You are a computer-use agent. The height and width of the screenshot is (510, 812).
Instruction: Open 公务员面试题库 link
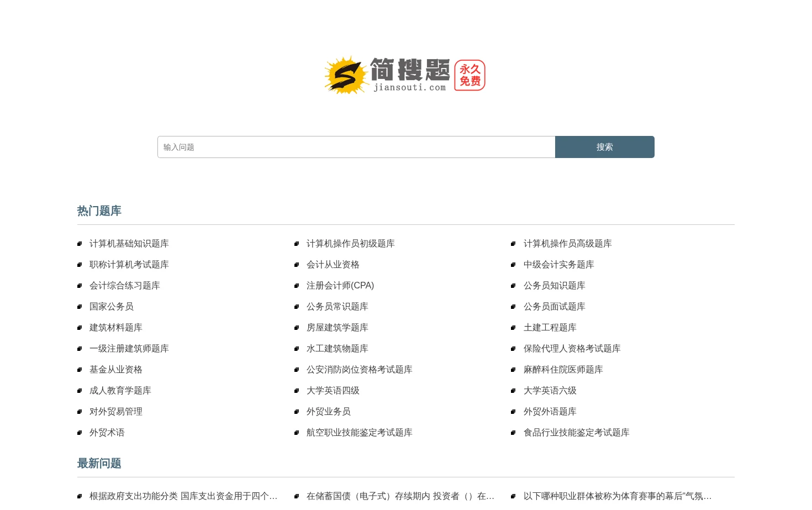click(x=555, y=307)
